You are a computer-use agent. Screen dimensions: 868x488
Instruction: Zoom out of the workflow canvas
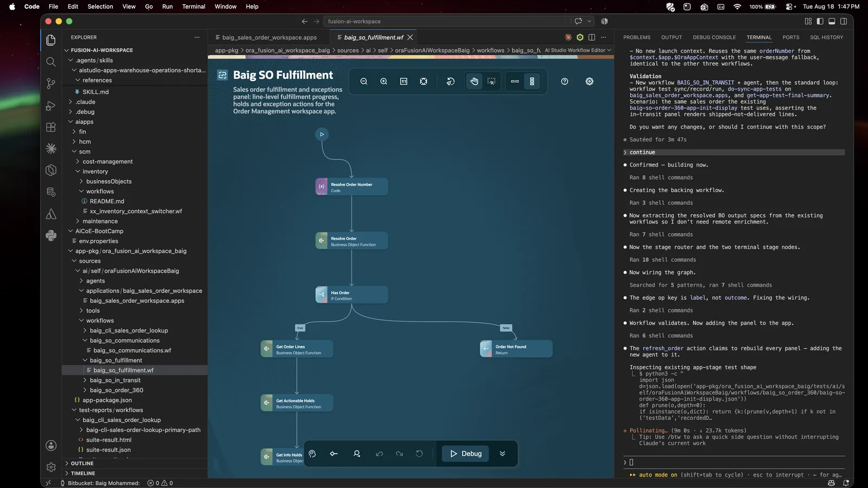click(x=364, y=81)
